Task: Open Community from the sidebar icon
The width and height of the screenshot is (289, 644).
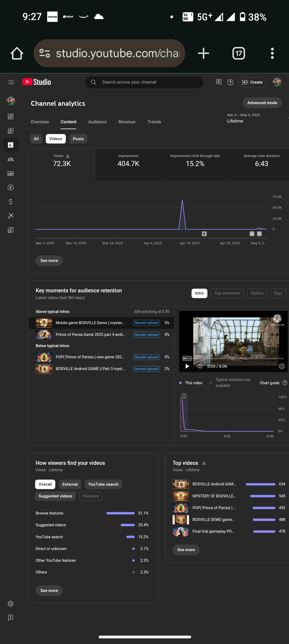Action: point(11,159)
